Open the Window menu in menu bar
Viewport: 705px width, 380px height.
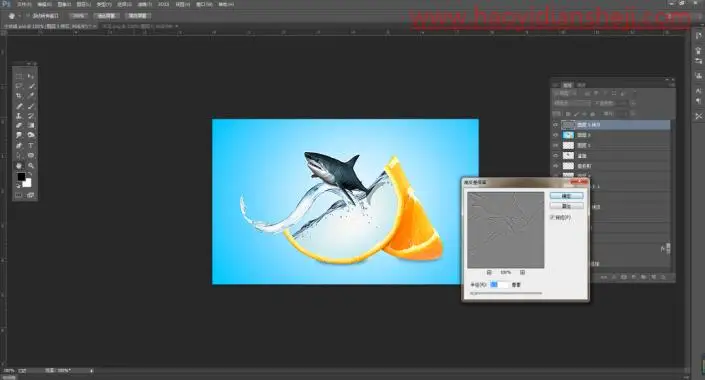click(x=204, y=4)
